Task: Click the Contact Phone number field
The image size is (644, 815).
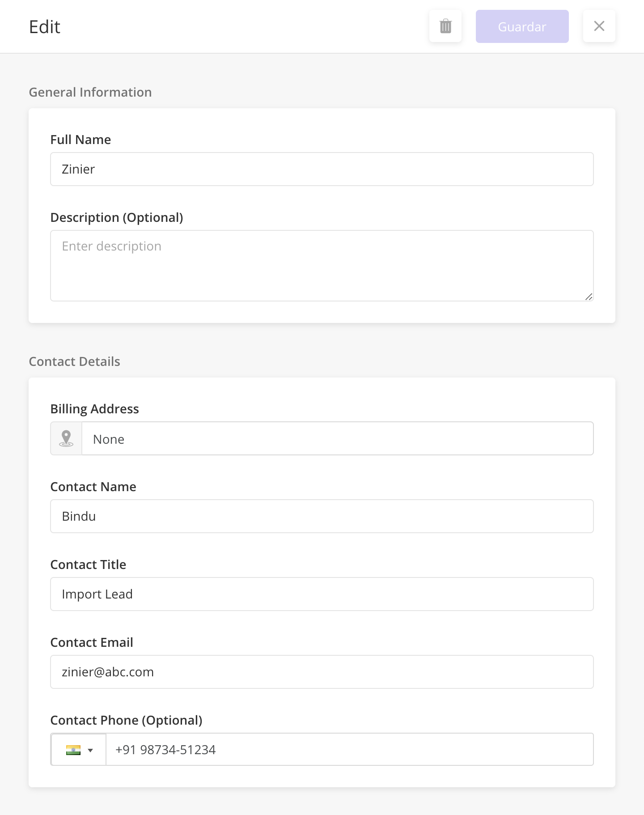Action: [x=350, y=749]
